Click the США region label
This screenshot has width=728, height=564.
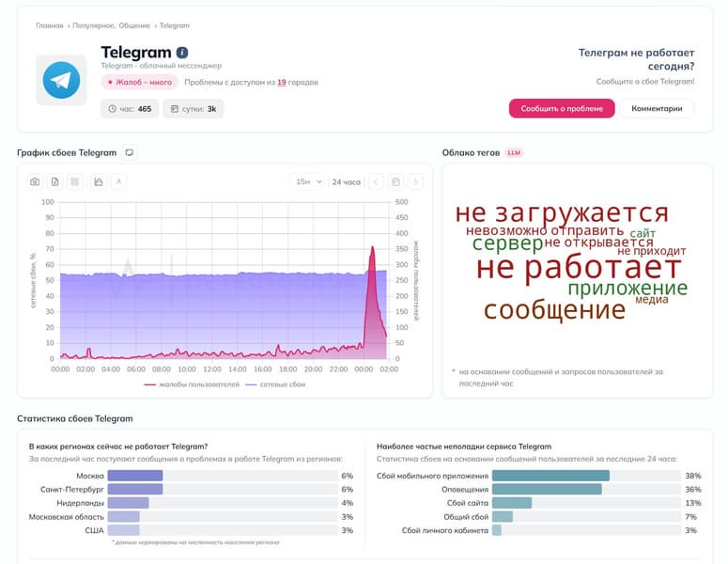(x=94, y=530)
